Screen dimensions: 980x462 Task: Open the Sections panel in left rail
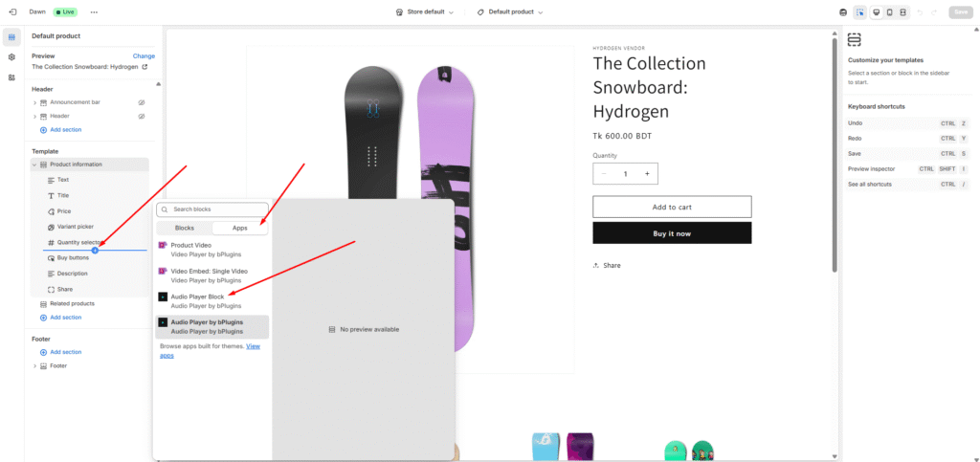pyautogui.click(x=11, y=37)
